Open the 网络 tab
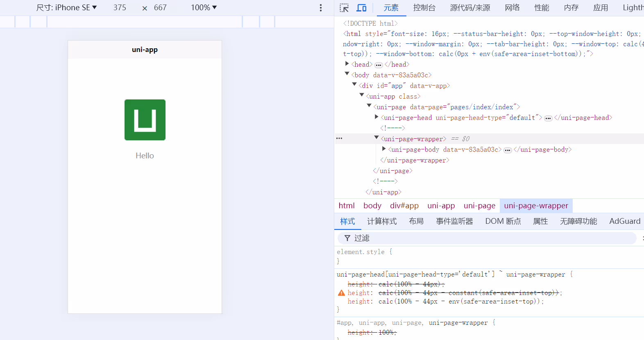644x340 pixels. point(512,8)
